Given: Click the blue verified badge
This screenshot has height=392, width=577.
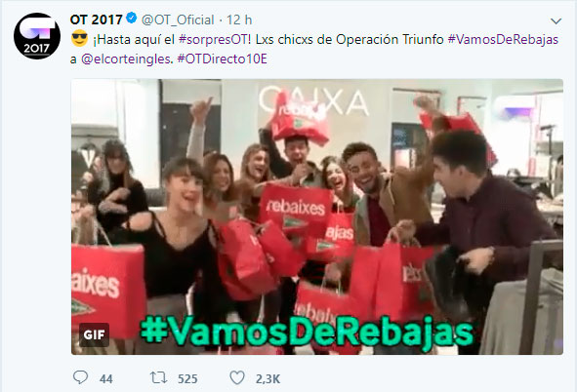Looking at the screenshot, I should 132,18.
